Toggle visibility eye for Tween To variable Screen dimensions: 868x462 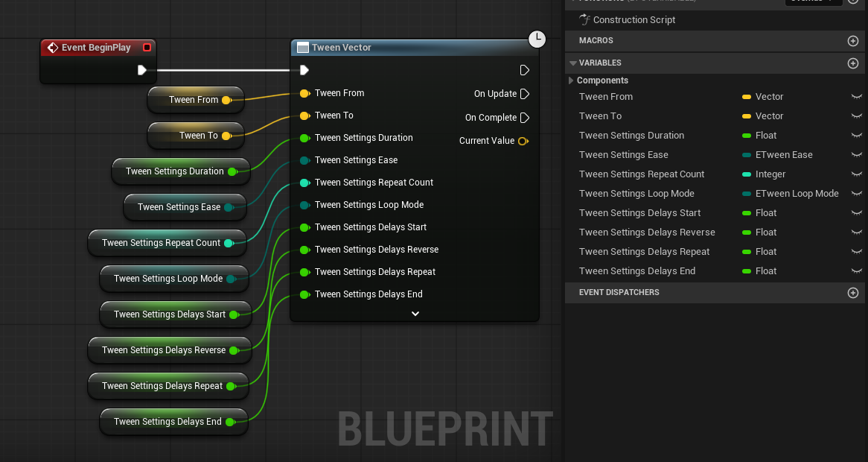856,115
